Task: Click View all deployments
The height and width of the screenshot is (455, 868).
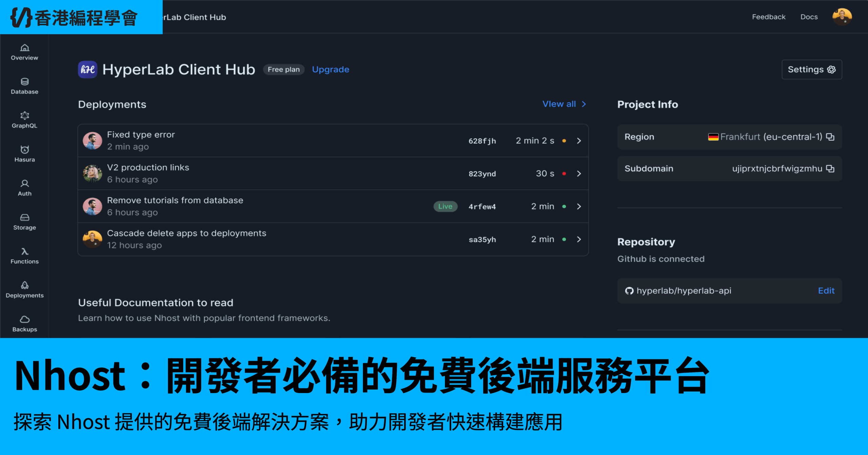Action: [x=564, y=104]
